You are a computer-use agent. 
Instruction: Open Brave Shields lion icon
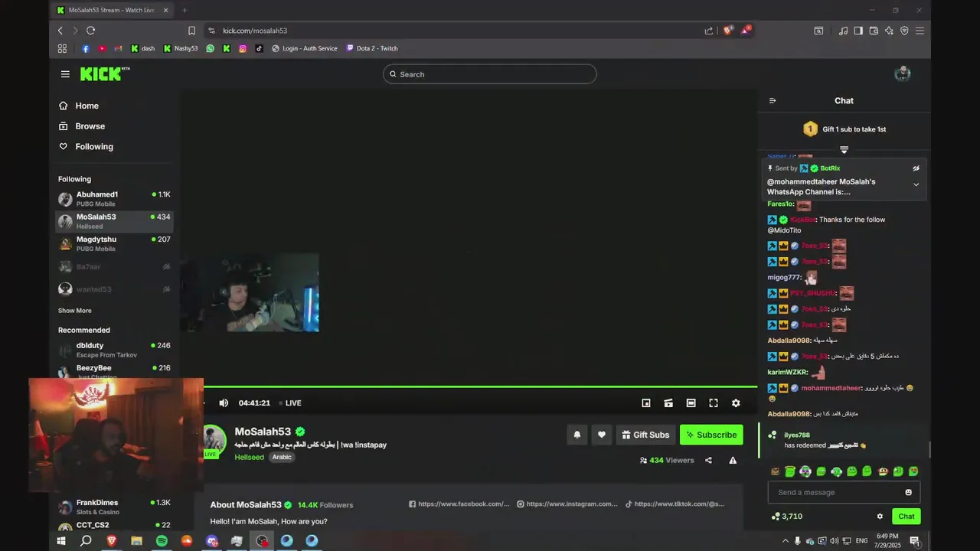point(728,31)
